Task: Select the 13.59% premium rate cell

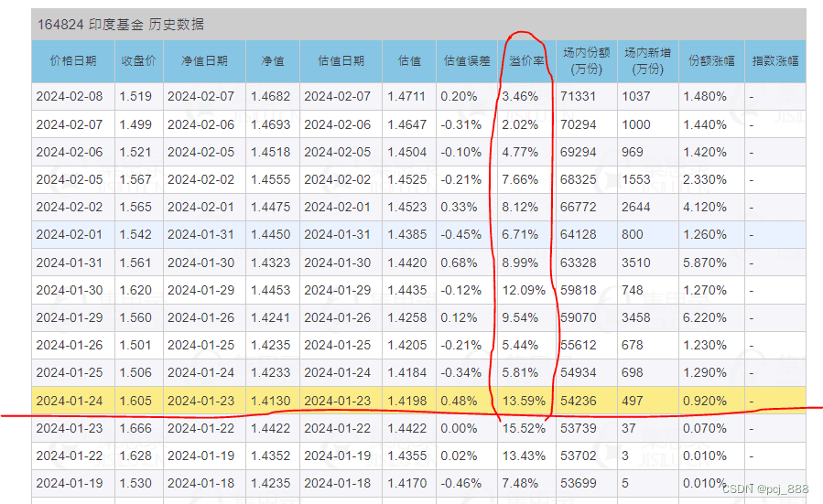Action: point(521,401)
